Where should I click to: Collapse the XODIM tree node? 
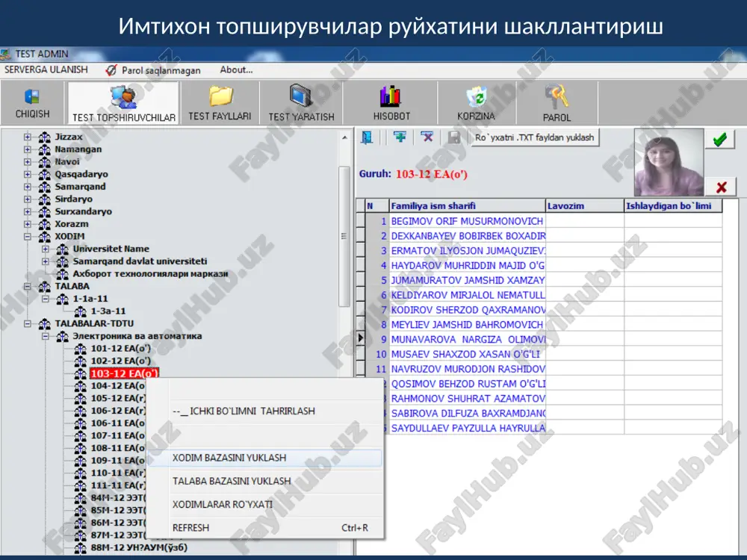[27, 237]
